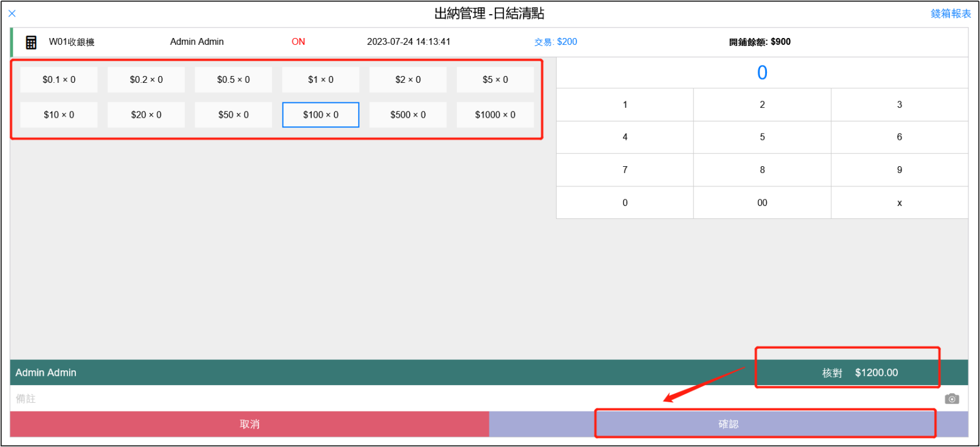Select the $0.1 × 0 denomination
Viewport: 980px width, 447px height.
click(59, 80)
